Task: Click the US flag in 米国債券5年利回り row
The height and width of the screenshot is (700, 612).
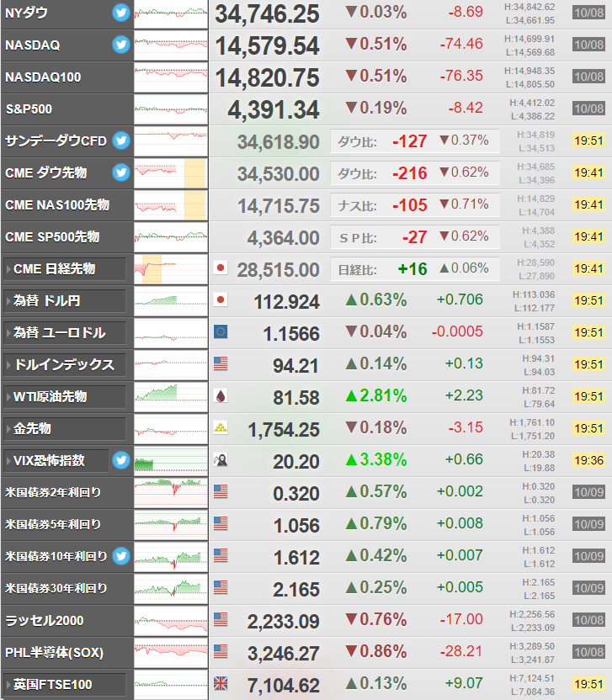Action: click(x=221, y=523)
